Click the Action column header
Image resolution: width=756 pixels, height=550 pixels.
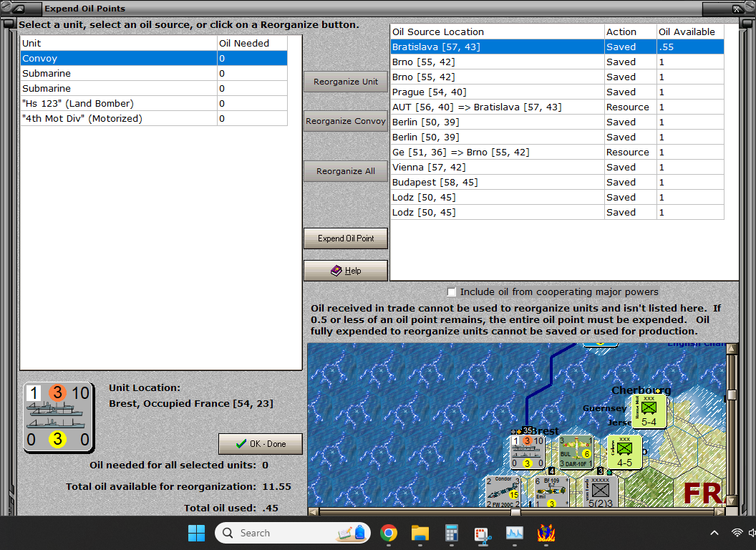631,32
